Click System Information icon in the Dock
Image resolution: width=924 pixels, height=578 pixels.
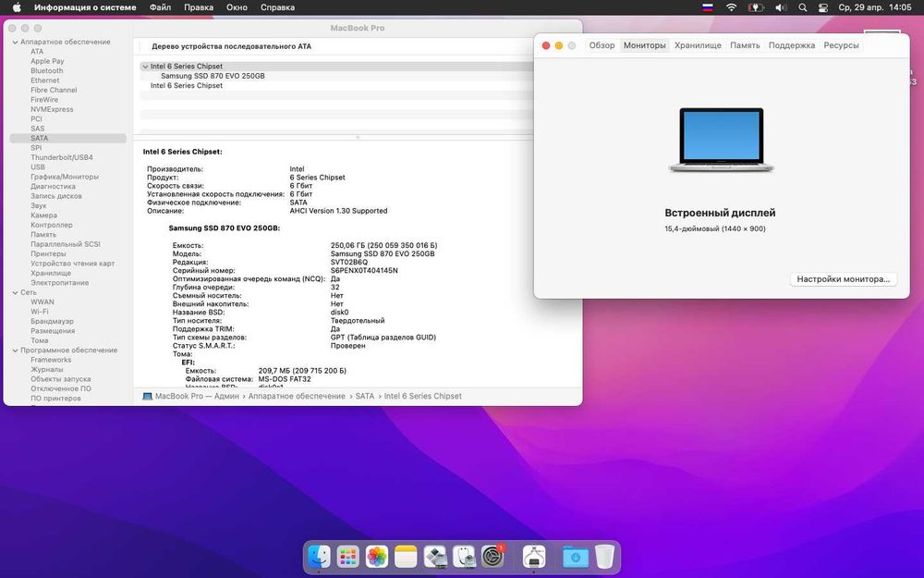pos(534,556)
